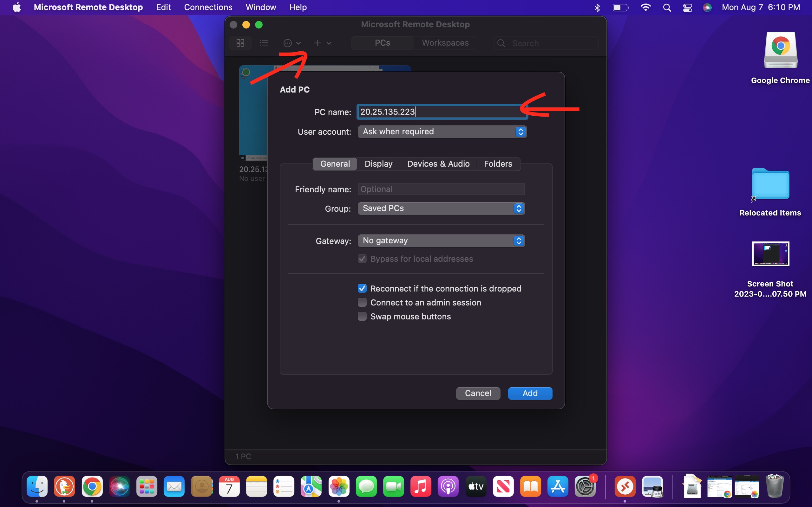The height and width of the screenshot is (507, 812).
Task: Switch to list view icon in toolbar
Action: (264, 43)
